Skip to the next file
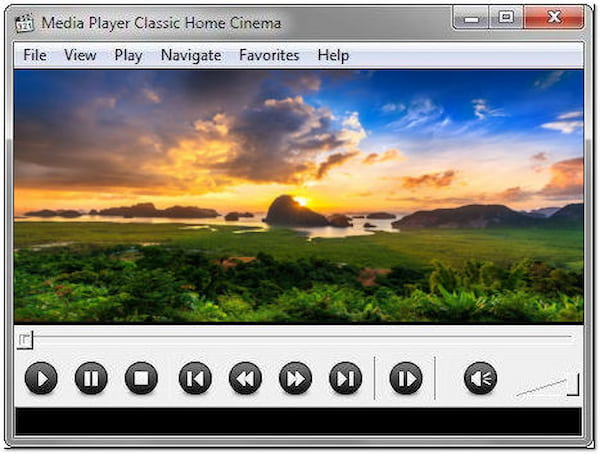 [x=346, y=378]
